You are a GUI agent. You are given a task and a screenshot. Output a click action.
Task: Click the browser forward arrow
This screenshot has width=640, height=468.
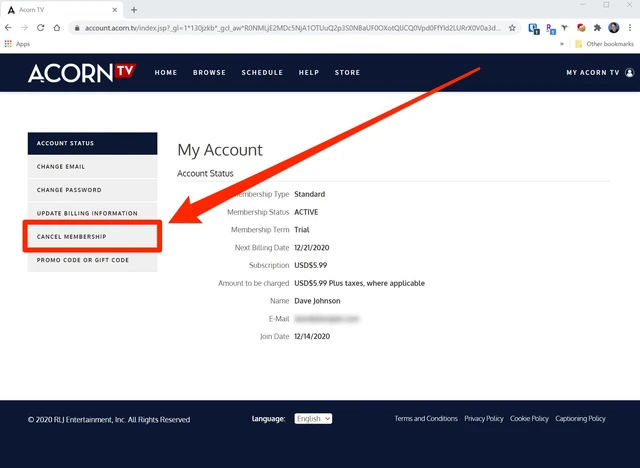[x=24, y=28]
